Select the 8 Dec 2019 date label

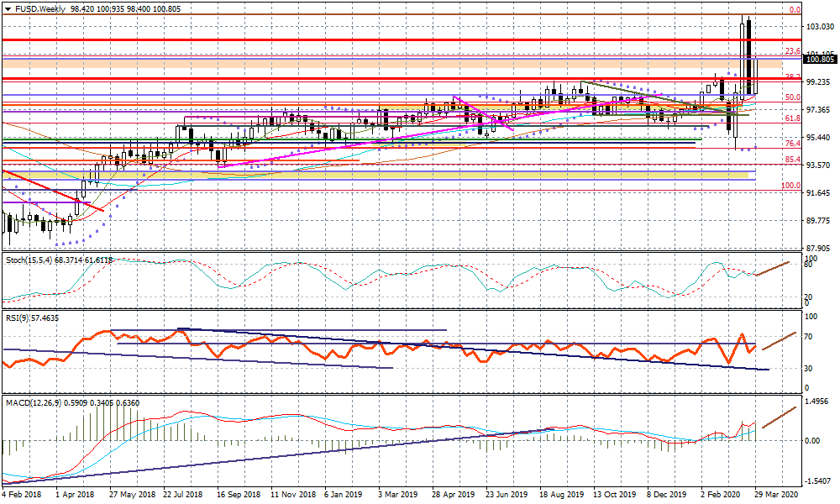[666, 495]
